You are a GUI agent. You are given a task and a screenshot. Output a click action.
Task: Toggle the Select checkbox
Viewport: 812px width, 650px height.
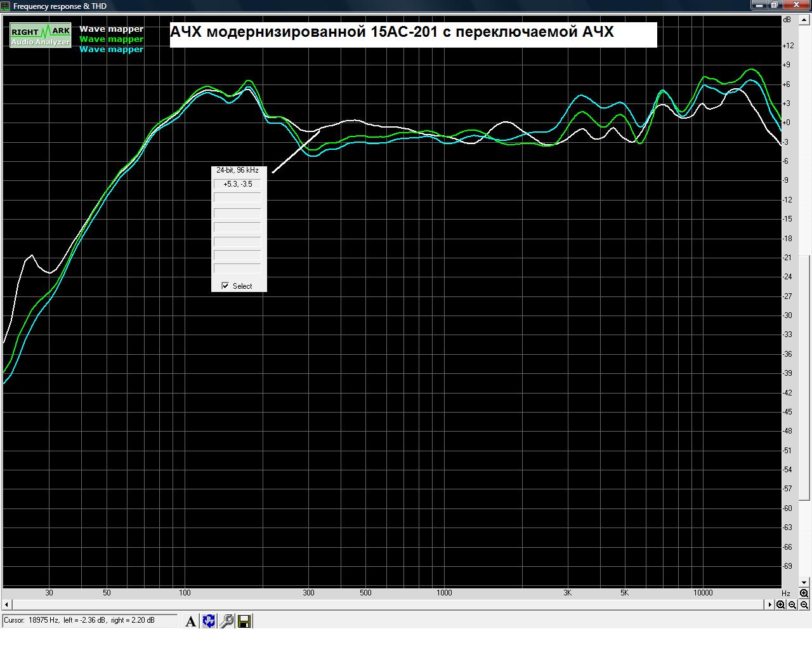click(225, 286)
